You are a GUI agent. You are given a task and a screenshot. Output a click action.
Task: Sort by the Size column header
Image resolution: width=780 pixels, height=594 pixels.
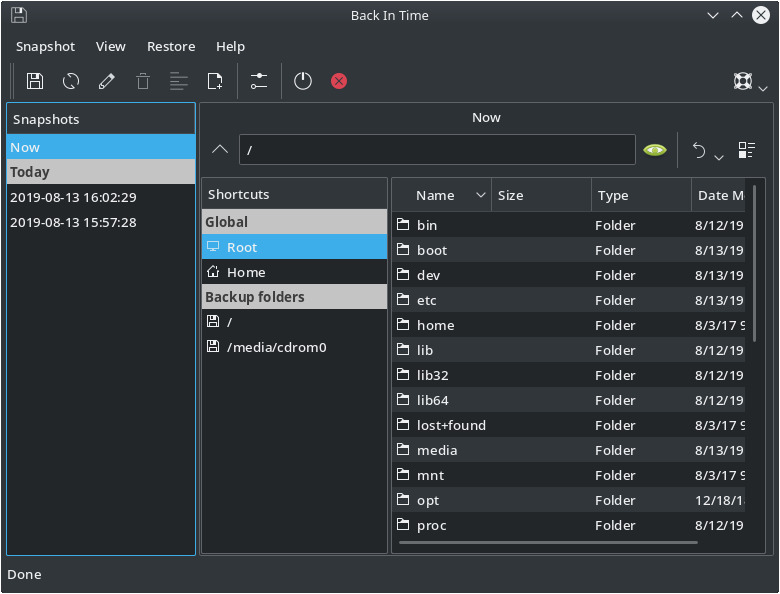pyautogui.click(x=541, y=195)
